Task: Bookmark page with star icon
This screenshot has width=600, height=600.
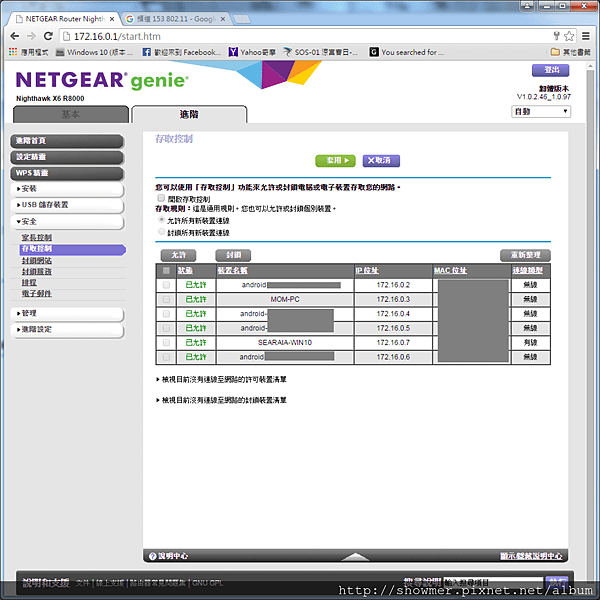Action: [569, 36]
